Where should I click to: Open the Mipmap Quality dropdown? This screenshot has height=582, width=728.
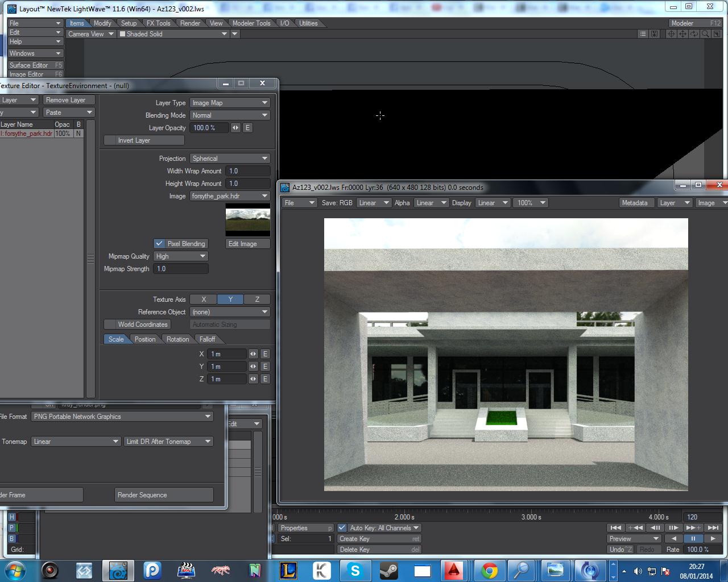point(181,256)
